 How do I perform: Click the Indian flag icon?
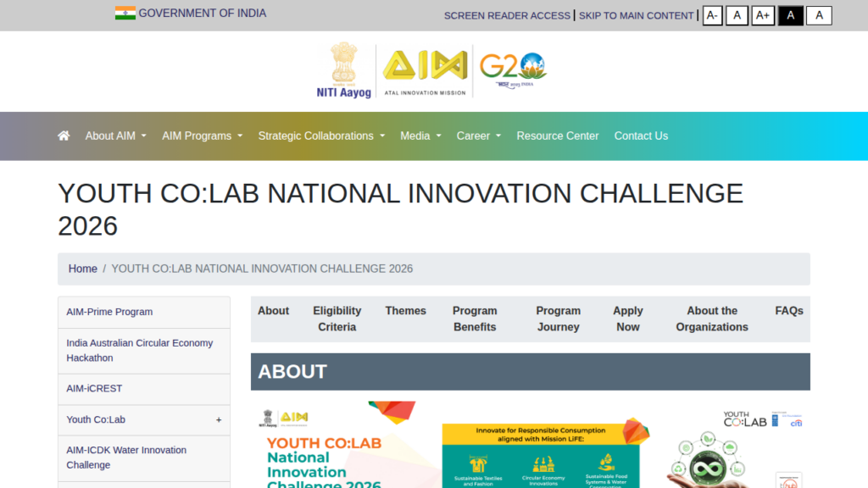pos(125,14)
